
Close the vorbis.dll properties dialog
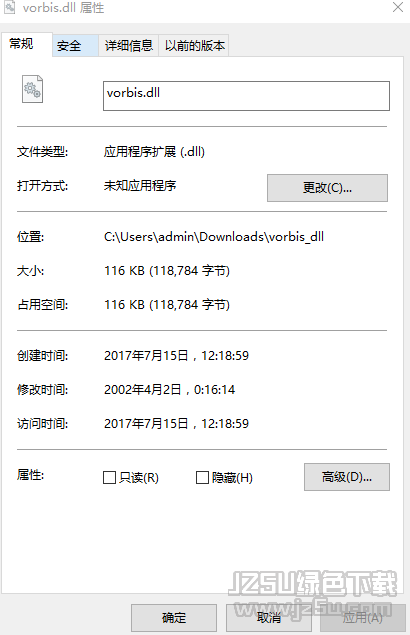click(398, 7)
